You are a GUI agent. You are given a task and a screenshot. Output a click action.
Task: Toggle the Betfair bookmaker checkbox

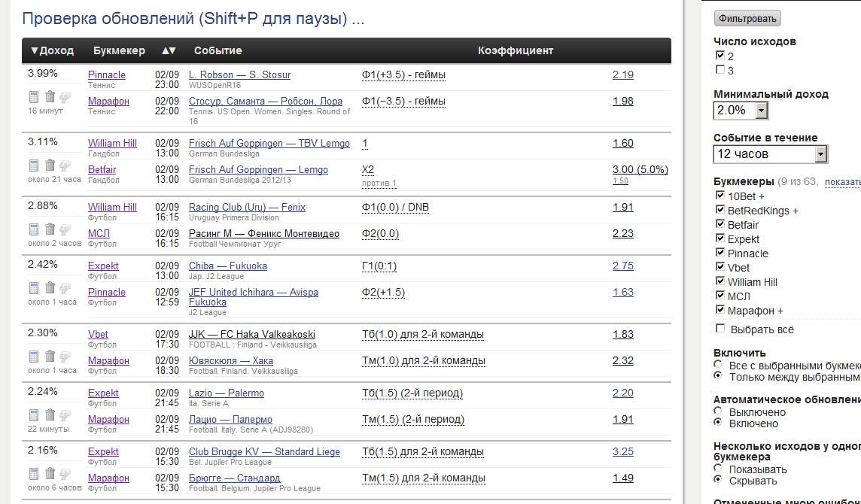720,224
